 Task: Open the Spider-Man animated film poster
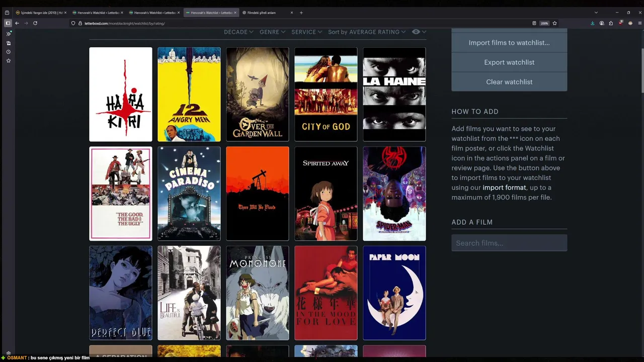point(394,194)
